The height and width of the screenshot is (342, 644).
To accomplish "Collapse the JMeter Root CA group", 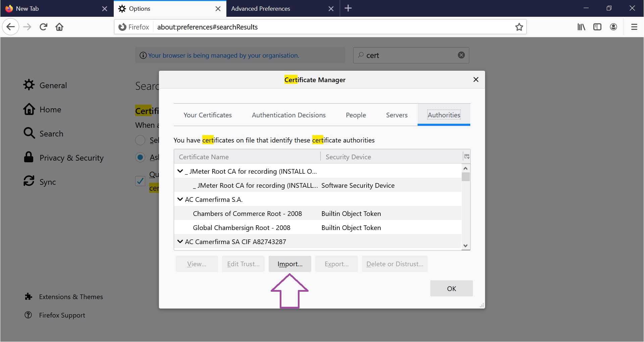I will tap(180, 171).
